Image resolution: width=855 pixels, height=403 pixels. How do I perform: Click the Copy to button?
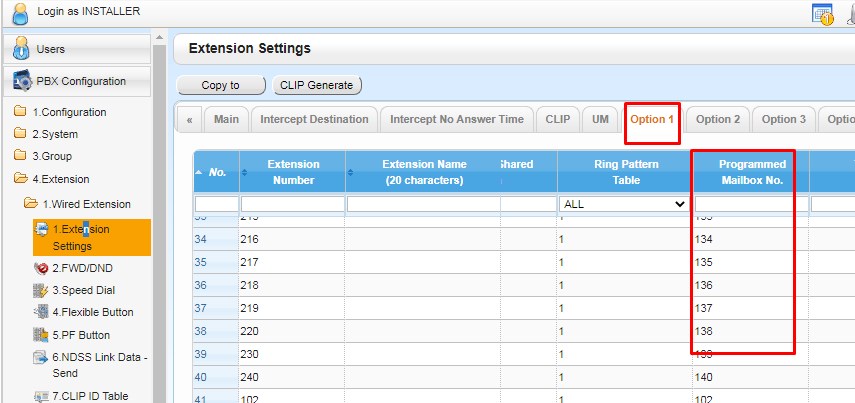click(x=221, y=85)
